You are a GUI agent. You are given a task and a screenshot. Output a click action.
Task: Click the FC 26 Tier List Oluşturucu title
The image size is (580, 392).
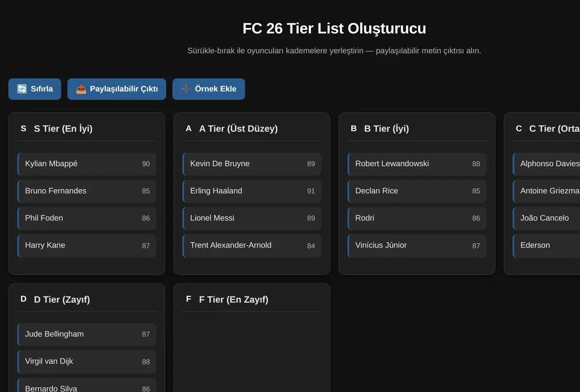[x=334, y=29]
